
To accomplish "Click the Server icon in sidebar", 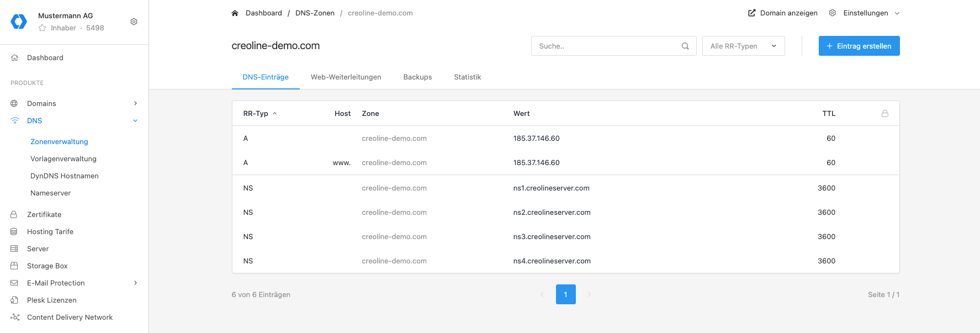I will coord(14,249).
